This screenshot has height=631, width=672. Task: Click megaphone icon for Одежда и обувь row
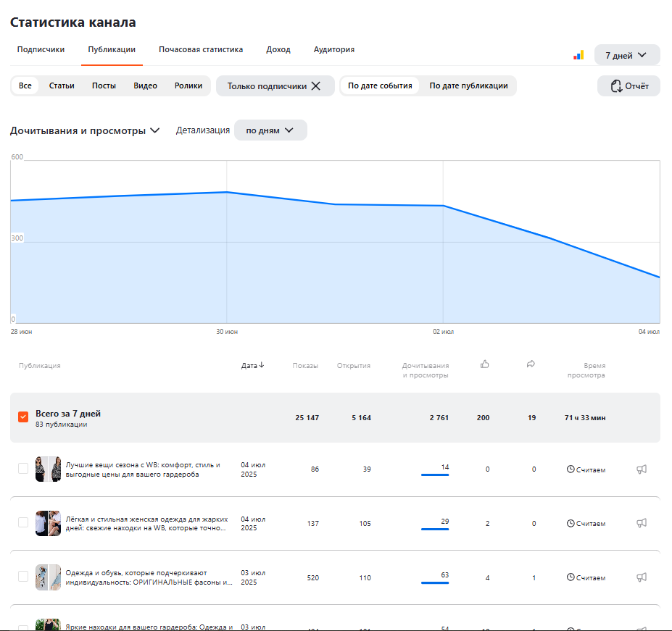pyautogui.click(x=642, y=577)
